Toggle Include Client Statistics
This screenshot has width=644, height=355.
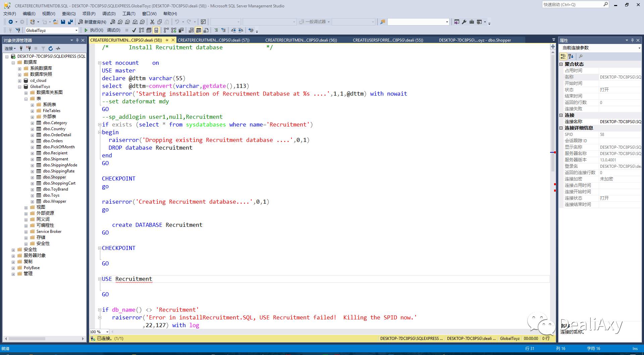point(181,30)
